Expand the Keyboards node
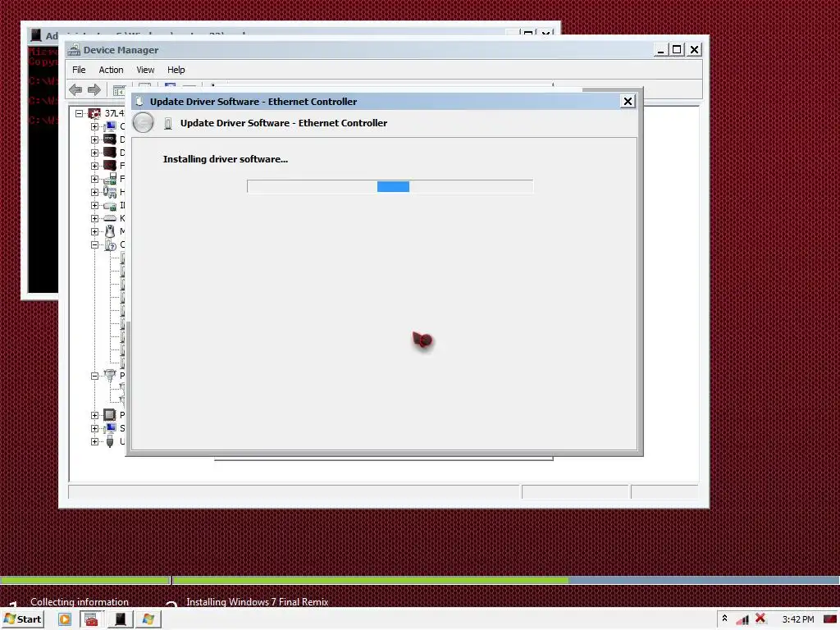 pos(95,218)
